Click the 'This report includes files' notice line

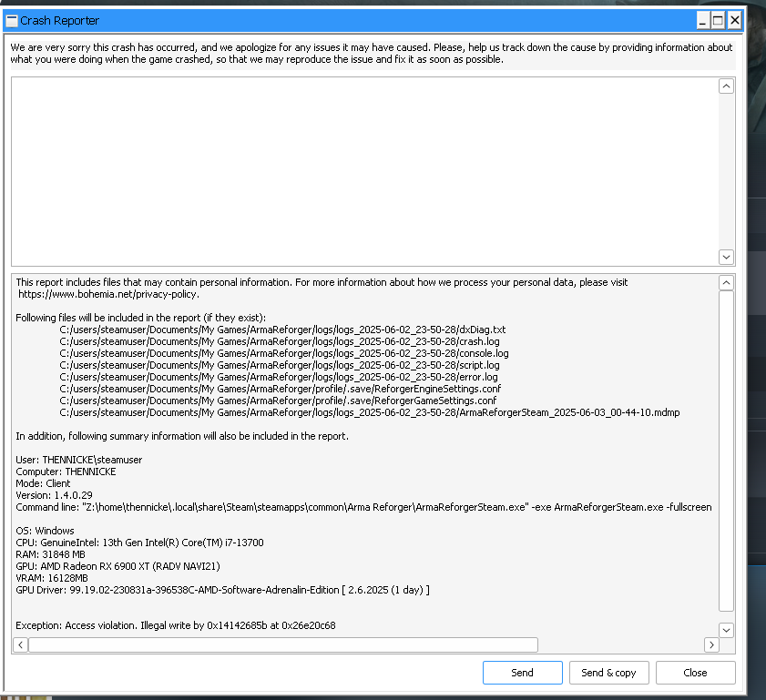click(x=322, y=282)
